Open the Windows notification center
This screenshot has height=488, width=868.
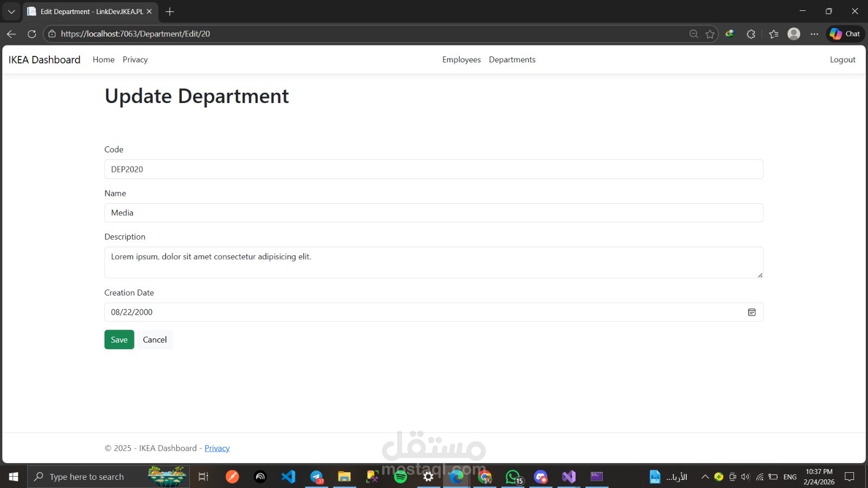click(850, 477)
